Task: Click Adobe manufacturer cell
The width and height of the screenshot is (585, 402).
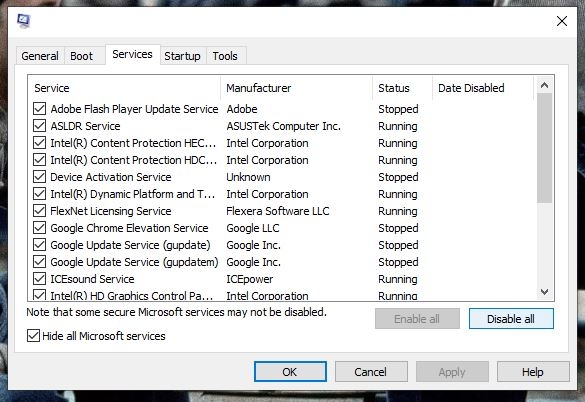Action: (x=242, y=109)
